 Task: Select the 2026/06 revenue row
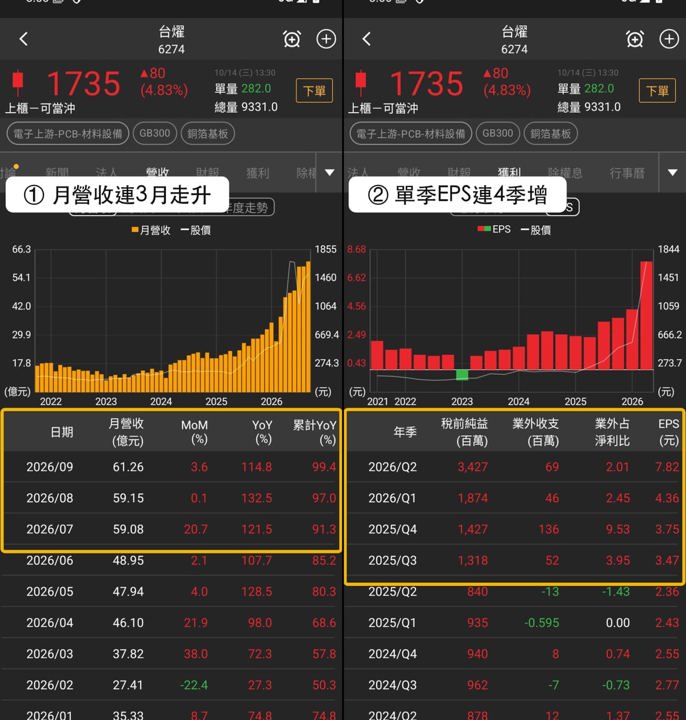(171, 560)
